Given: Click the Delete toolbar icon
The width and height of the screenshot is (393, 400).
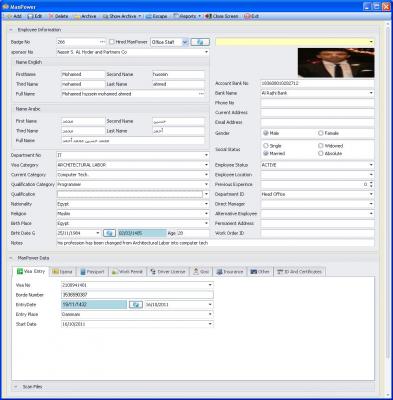Looking at the screenshot, I should pos(51,16).
